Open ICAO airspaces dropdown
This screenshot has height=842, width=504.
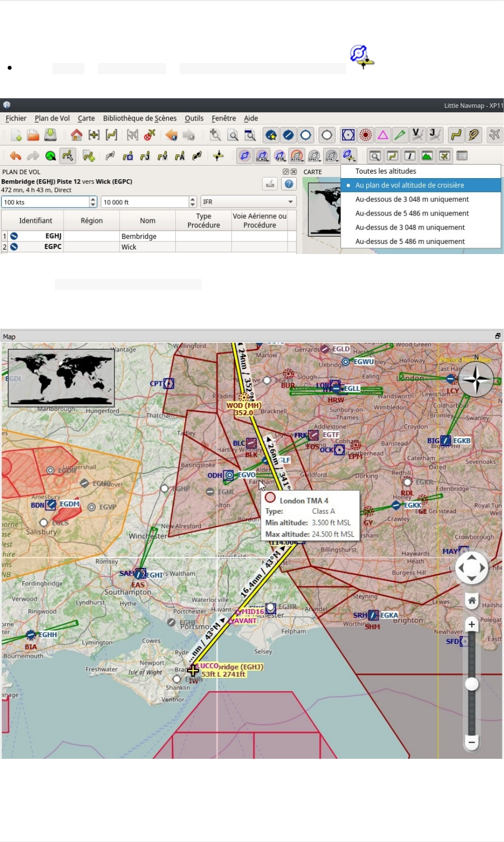262,156
